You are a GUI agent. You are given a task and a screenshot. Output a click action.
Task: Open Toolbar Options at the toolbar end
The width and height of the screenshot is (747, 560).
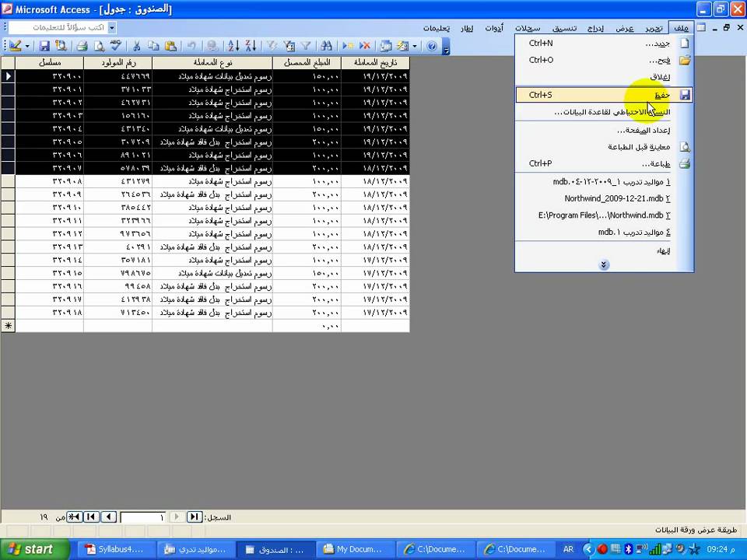click(446, 46)
